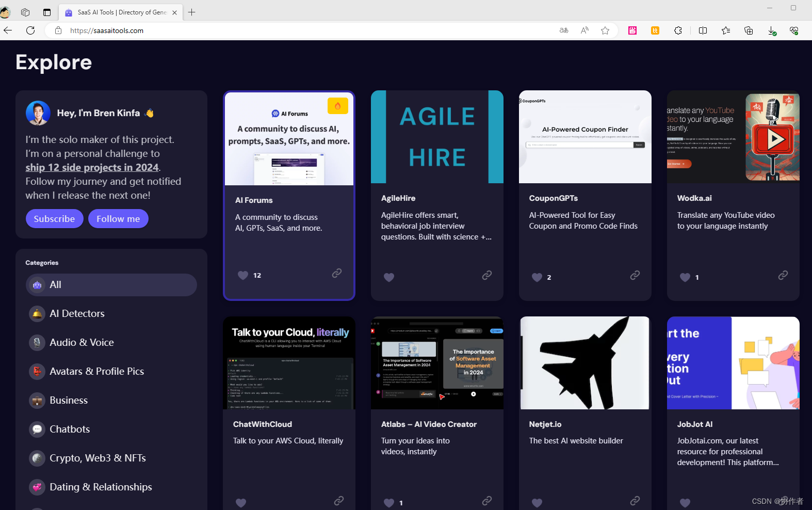Select the Avatars & Profile Pics category
812x510 pixels.
(111, 372)
